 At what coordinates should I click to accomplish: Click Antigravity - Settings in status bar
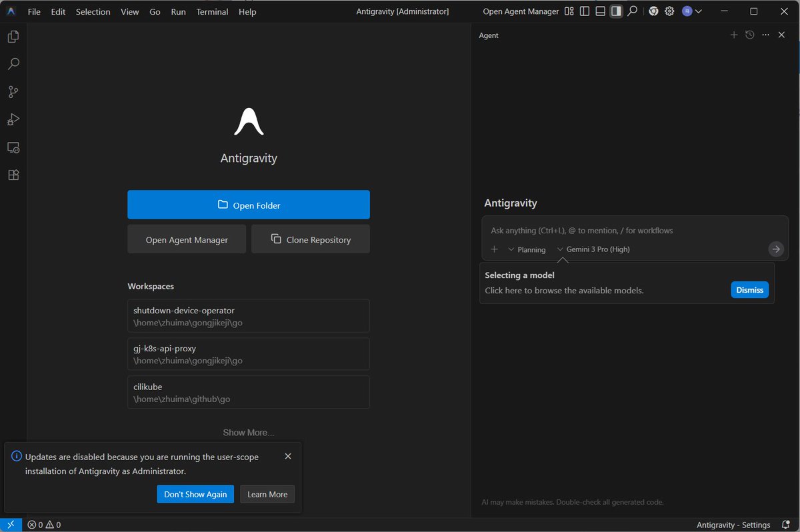[733, 525]
